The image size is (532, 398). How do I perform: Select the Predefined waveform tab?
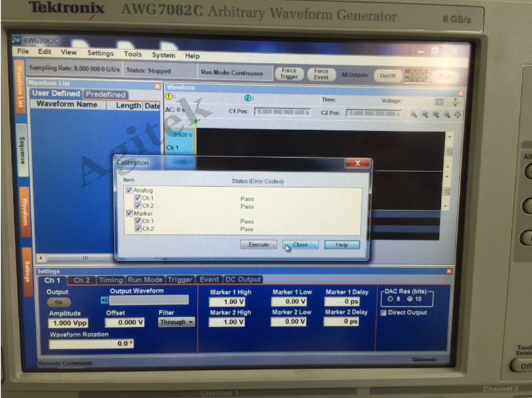(x=105, y=94)
